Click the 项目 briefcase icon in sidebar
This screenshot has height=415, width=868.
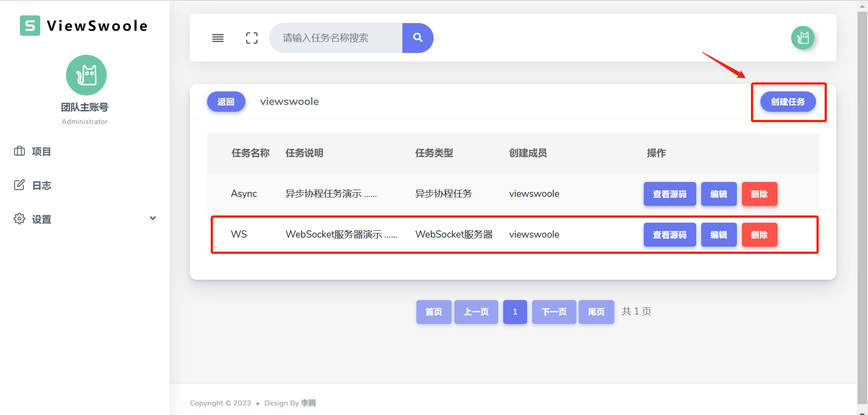point(19,151)
